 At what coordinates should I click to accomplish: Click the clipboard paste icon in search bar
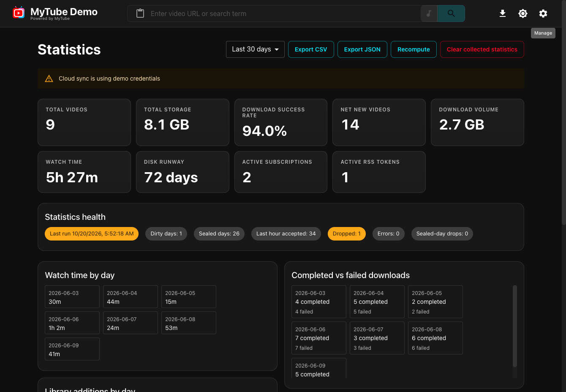[140, 14]
